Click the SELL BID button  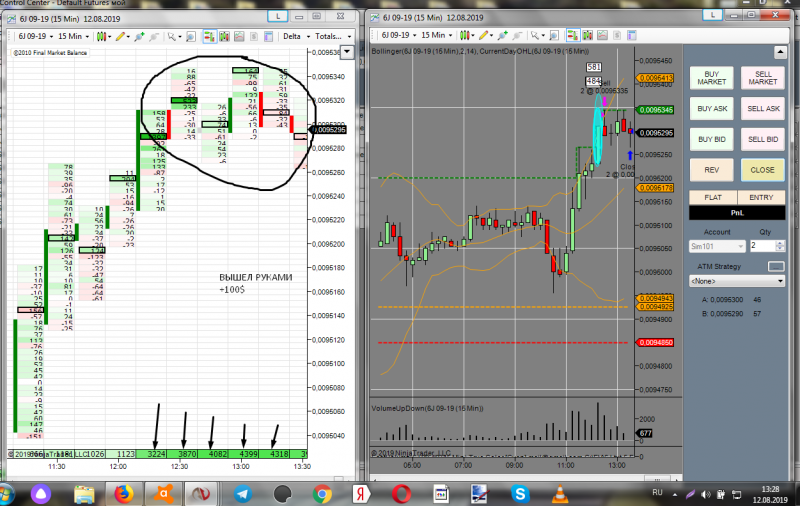[x=763, y=139]
